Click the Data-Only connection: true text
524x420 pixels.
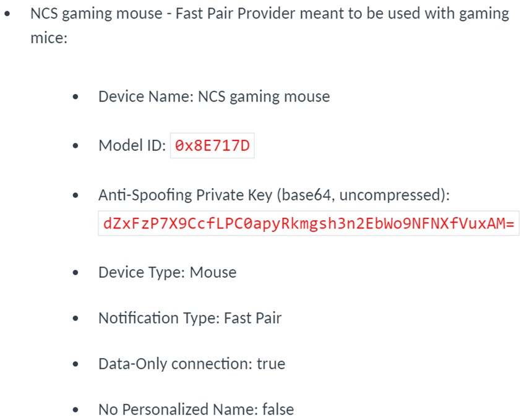click(192, 364)
